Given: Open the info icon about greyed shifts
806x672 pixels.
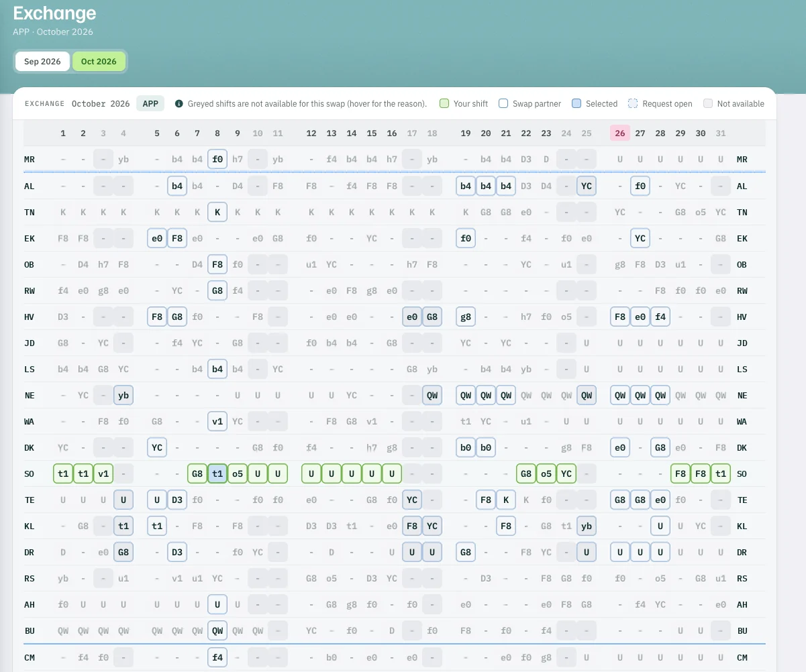Looking at the screenshot, I should click(x=179, y=104).
